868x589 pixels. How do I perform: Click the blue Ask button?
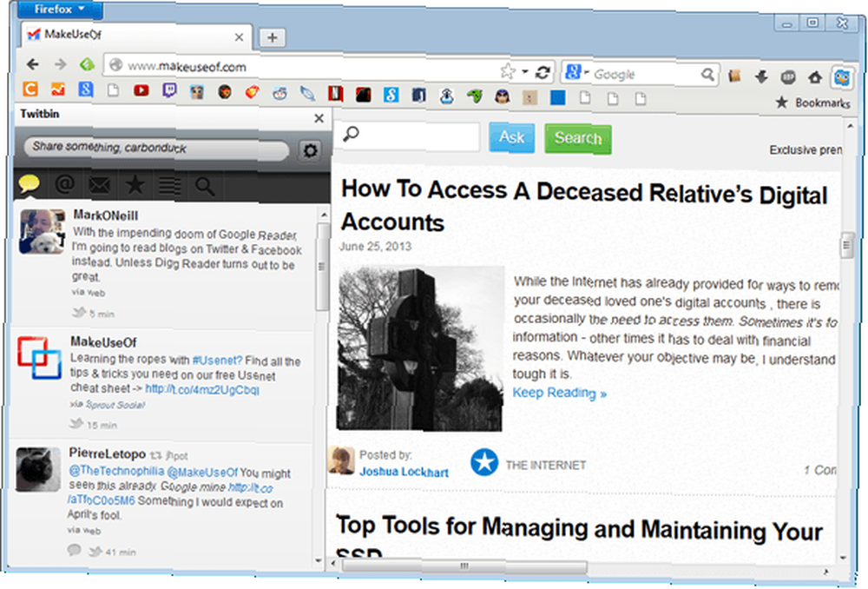tap(511, 137)
